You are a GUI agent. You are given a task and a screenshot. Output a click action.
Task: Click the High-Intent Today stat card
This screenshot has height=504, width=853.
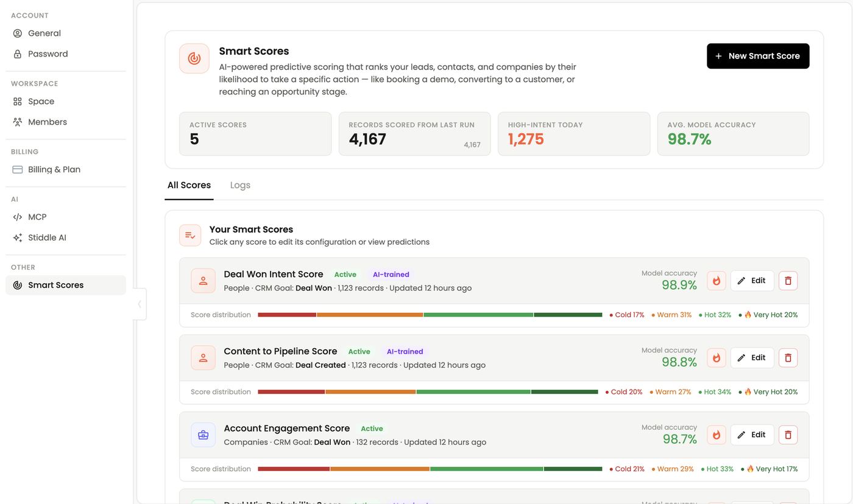574,133
